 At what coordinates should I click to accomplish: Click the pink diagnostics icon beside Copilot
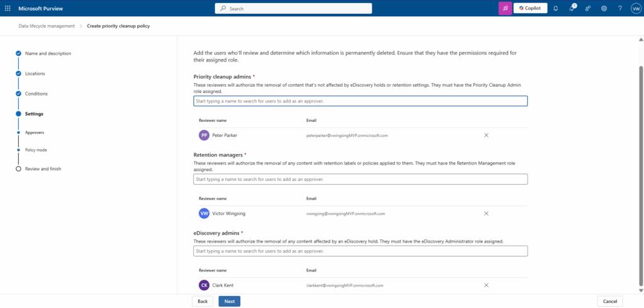[504, 8]
